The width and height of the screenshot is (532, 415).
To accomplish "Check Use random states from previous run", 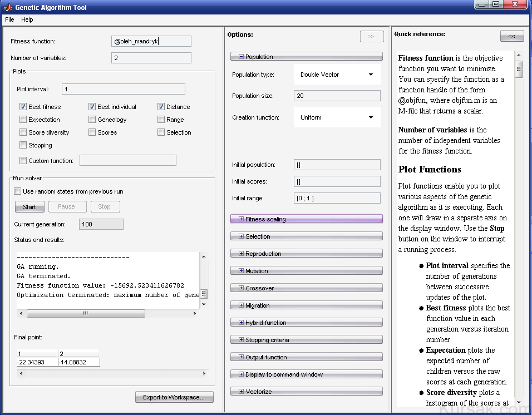I will pyautogui.click(x=18, y=191).
